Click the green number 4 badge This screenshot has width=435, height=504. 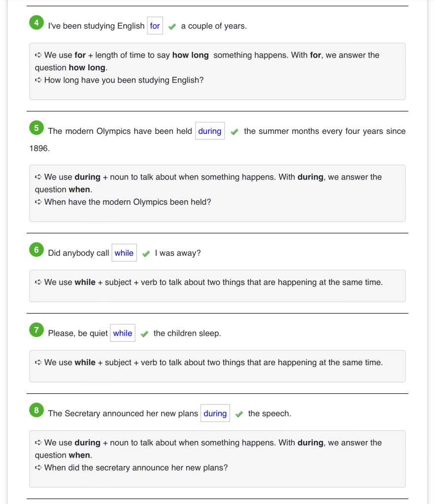tap(36, 23)
